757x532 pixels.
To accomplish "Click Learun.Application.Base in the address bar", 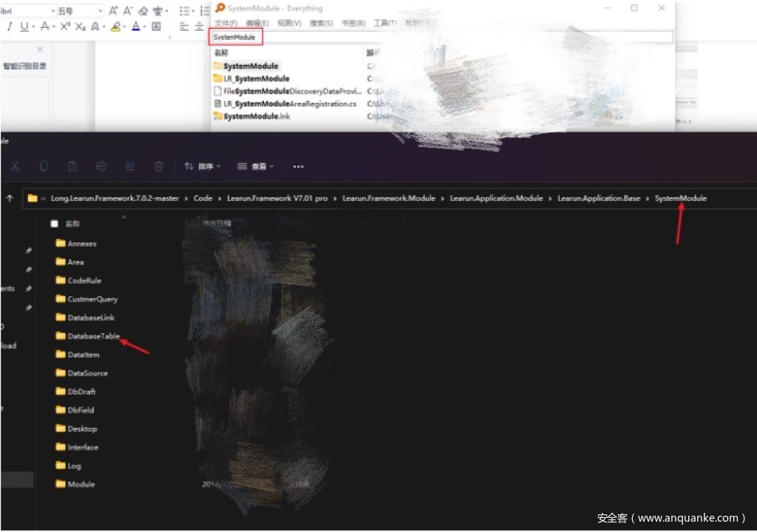I will coord(599,198).
